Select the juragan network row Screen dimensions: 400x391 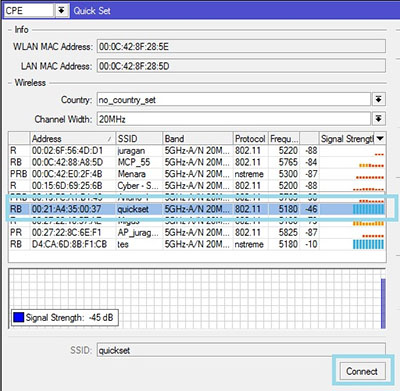(197, 151)
